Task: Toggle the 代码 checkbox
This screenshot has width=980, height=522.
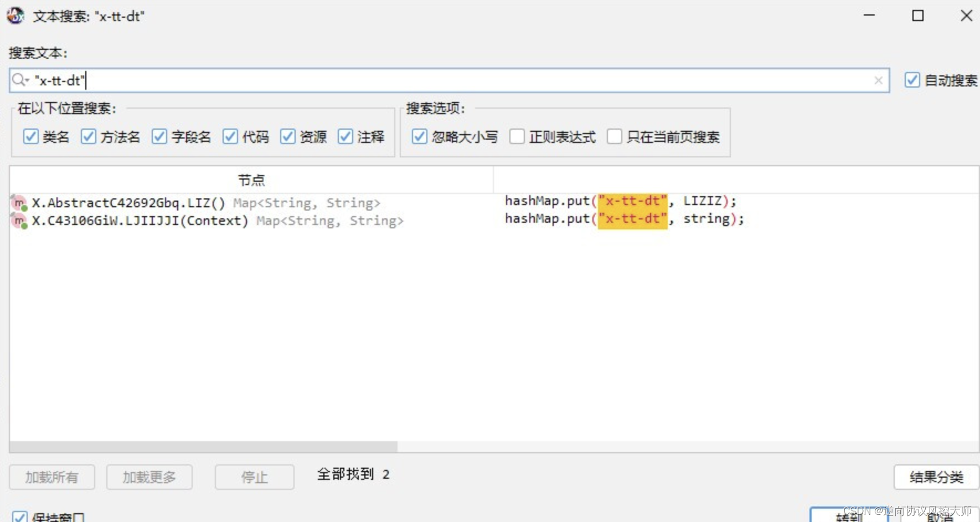Action: click(230, 136)
